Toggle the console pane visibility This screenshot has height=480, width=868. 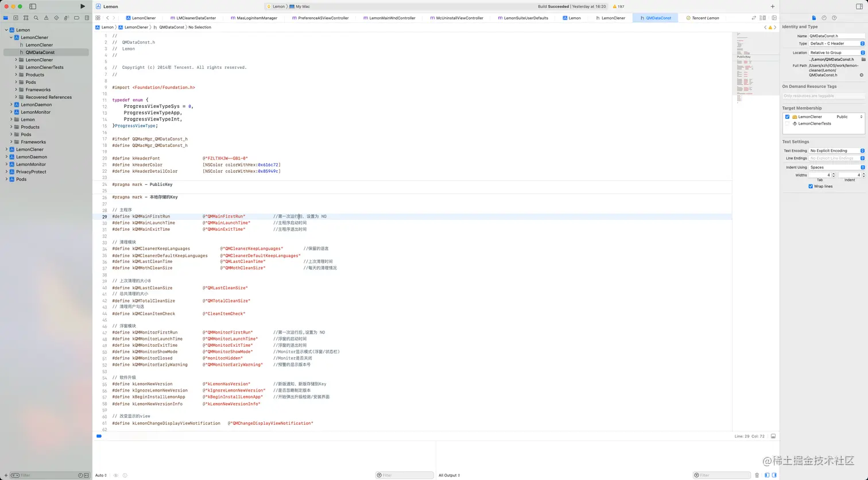pos(773,475)
